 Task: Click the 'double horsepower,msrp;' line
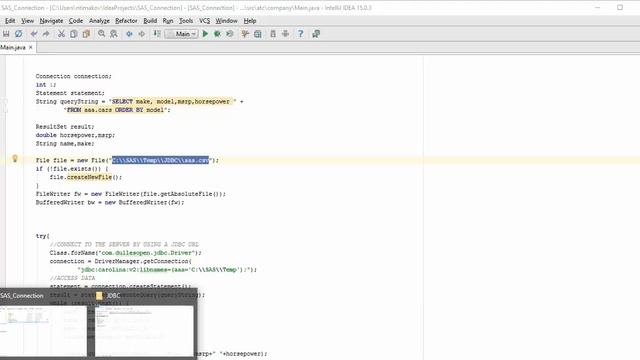[x=75, y=135]
